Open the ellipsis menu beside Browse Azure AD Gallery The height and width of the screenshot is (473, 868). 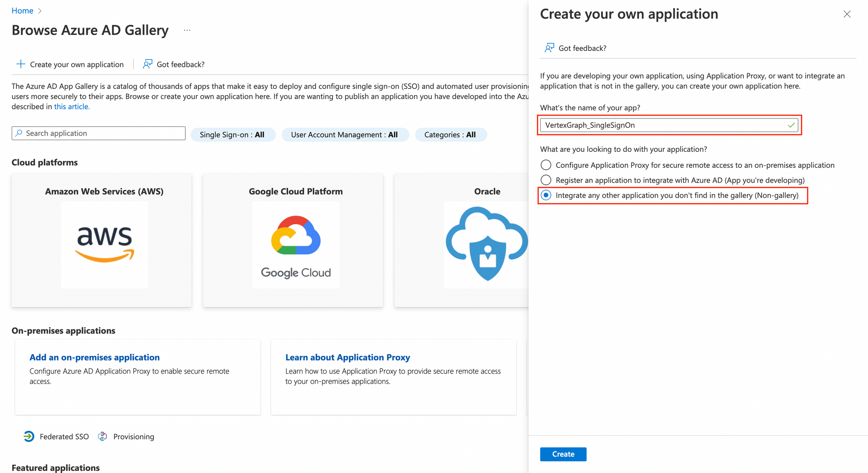(187, 30)
